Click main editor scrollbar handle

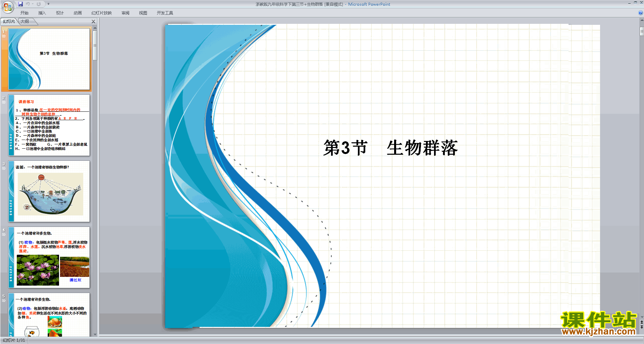pyautogui.click(x=642, y=32)
